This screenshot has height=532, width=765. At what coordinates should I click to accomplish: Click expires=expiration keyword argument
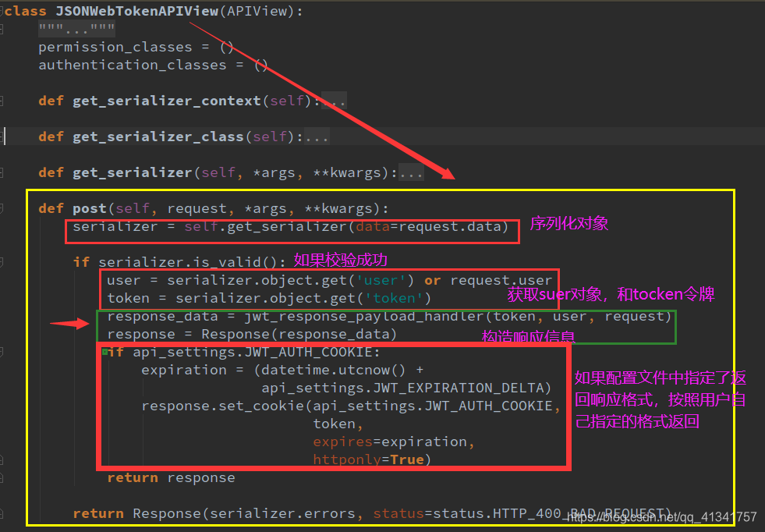pyautogui.click(x=389, y=442)
